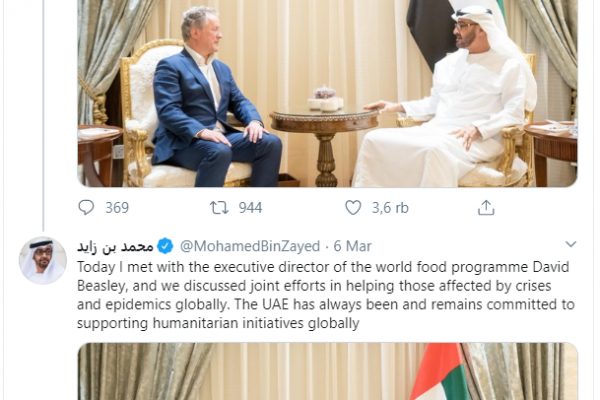The image size is (600, 400).
Task: Open the @MohamedBinZayed handle link
Action: pyautogui.click(x=250, y=246)
